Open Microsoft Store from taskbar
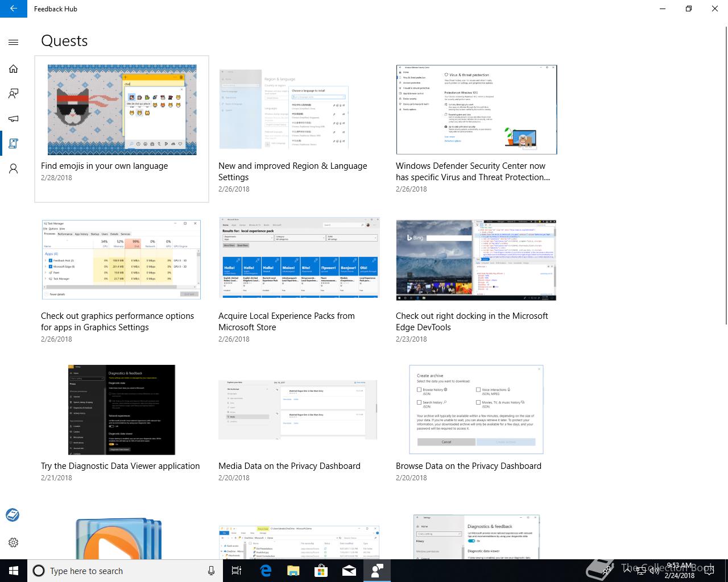 tap(321, 571)
